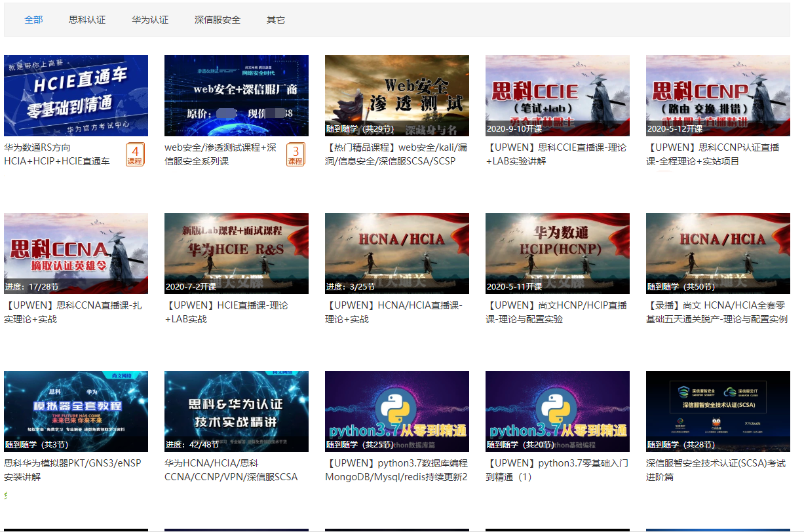The height and width of the screenshot is (532, 804).
Task: Open the 模拟器全套教程 thumbnail
Action: click(x=76, y=411)
